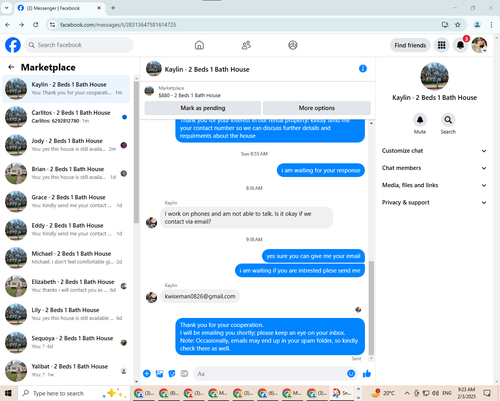500x401 pixels.
Task: Open Jody conversation
Action: [x=66, y=145]
